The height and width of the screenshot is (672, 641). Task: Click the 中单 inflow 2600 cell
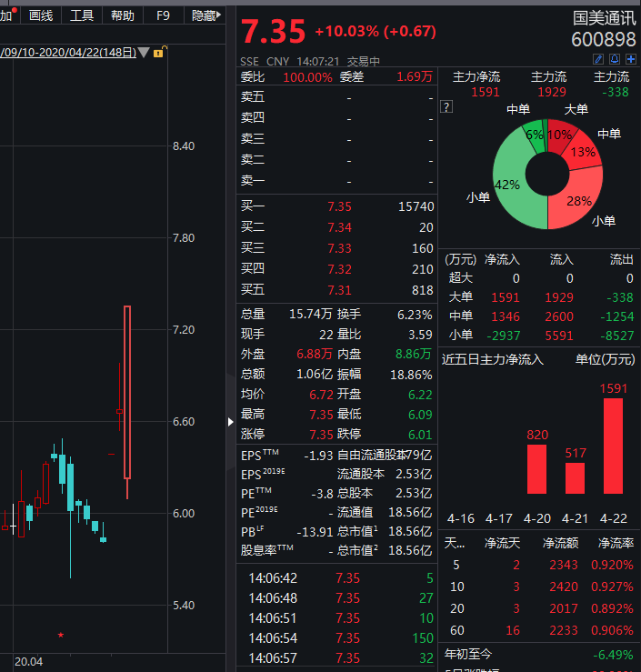559,316
